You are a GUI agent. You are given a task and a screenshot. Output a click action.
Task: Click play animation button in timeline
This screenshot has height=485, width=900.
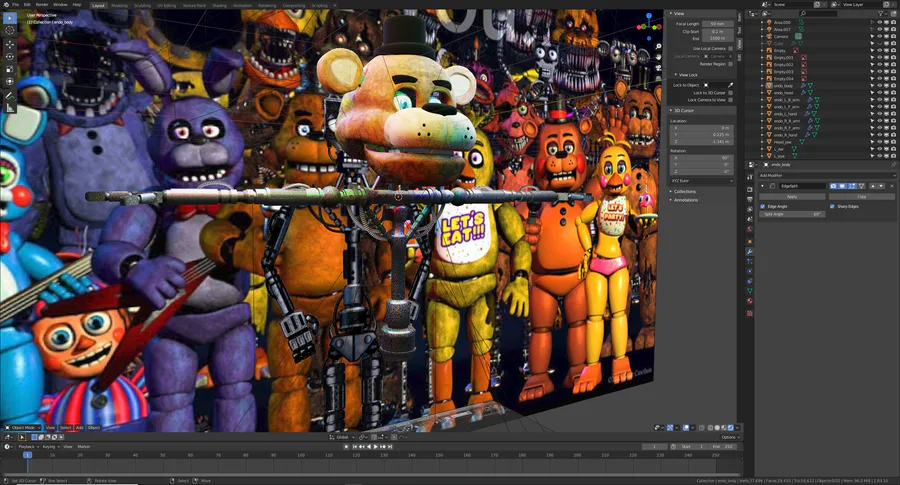376,447
